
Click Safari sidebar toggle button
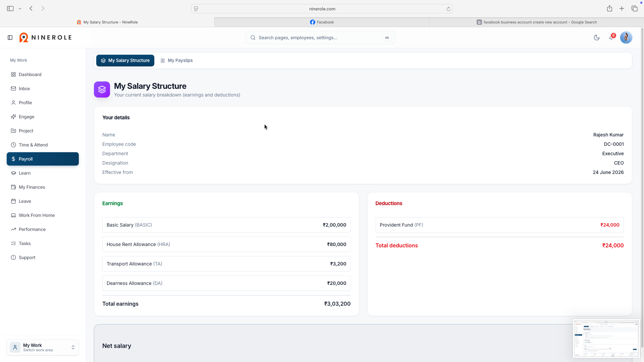click(10, 9)
